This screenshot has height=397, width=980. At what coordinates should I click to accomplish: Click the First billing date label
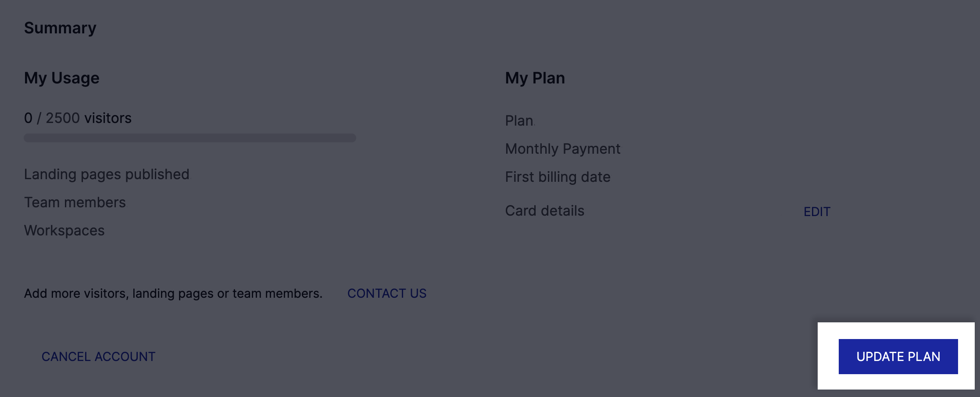pos(558,177)
